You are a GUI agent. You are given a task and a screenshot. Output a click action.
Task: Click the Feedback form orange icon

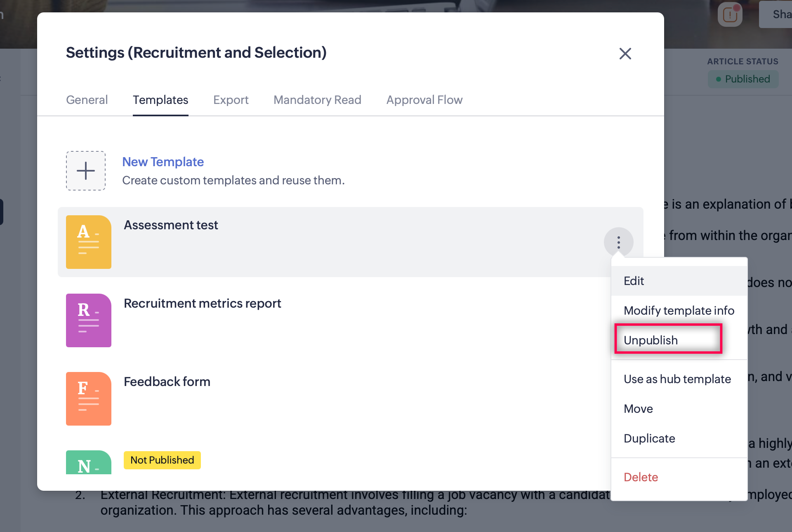pos(89,399)
